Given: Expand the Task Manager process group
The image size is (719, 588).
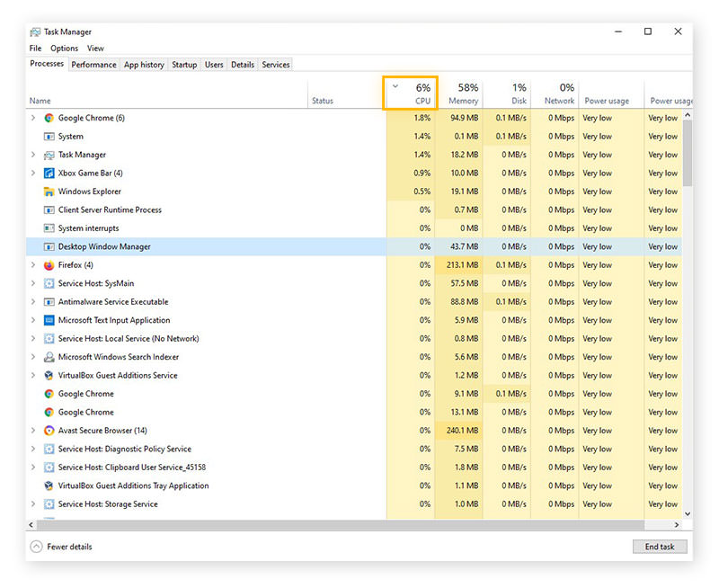Looking at the screenshot, I should click(x=33, y=155).
